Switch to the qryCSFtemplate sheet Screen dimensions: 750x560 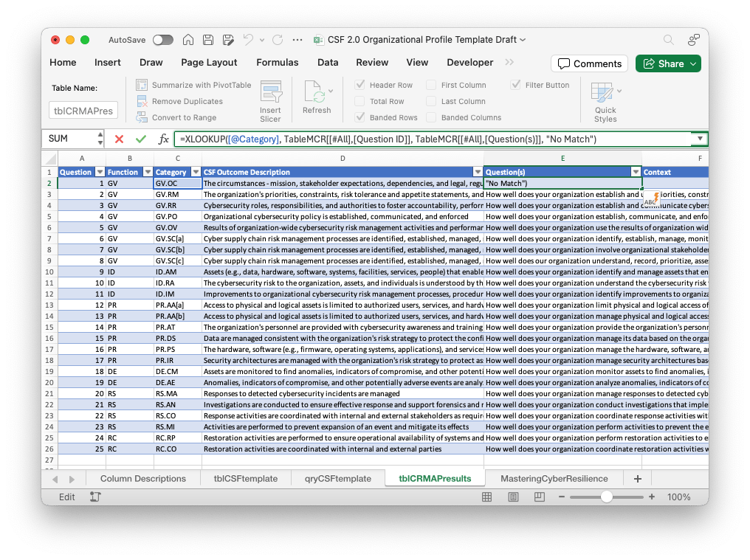click(x=338, y=479)
